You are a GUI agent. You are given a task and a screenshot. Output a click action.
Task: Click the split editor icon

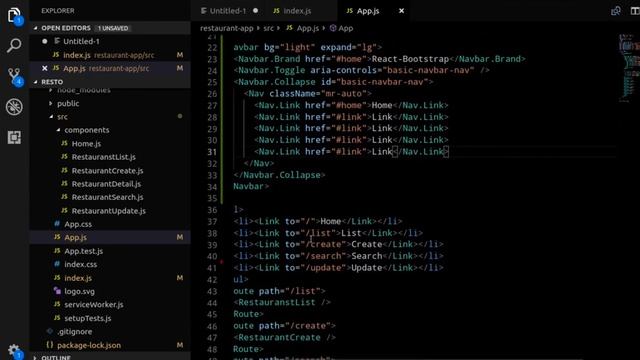point(635,11)
